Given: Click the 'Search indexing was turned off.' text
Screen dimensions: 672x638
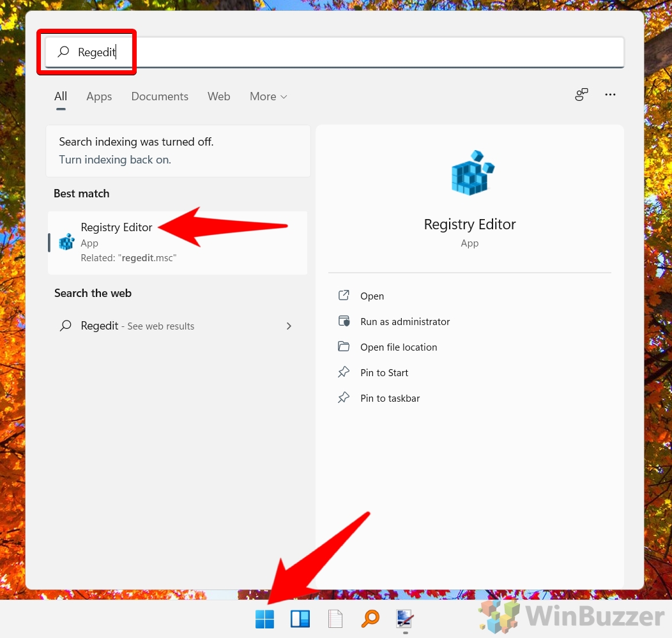Looking at the screenshot, I should 136,142.
